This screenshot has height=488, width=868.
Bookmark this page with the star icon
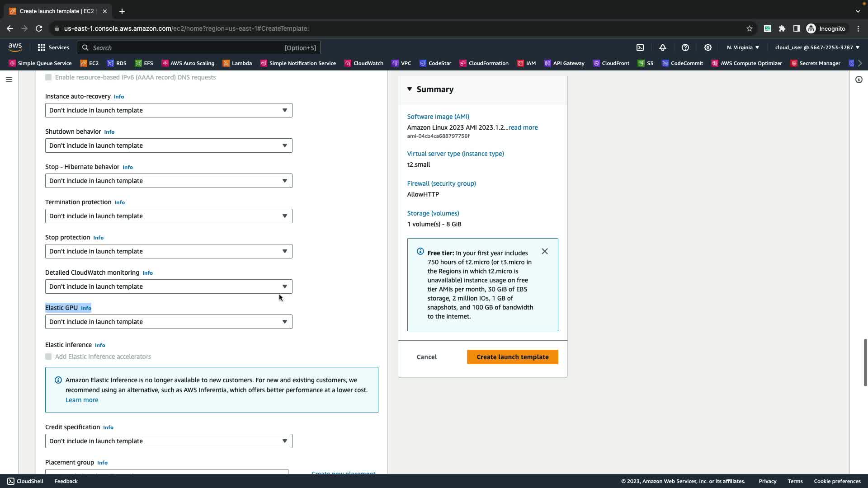750,28
